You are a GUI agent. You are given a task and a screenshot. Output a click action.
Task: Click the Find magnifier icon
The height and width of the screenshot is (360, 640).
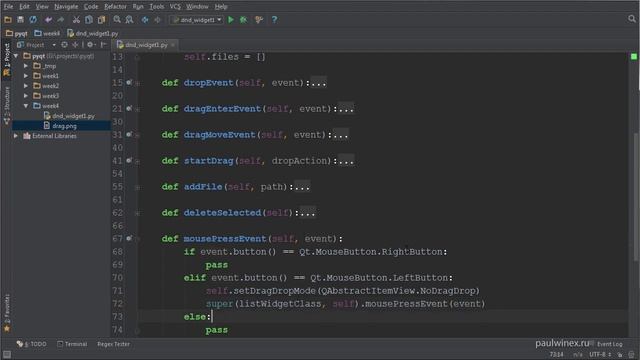117,20
